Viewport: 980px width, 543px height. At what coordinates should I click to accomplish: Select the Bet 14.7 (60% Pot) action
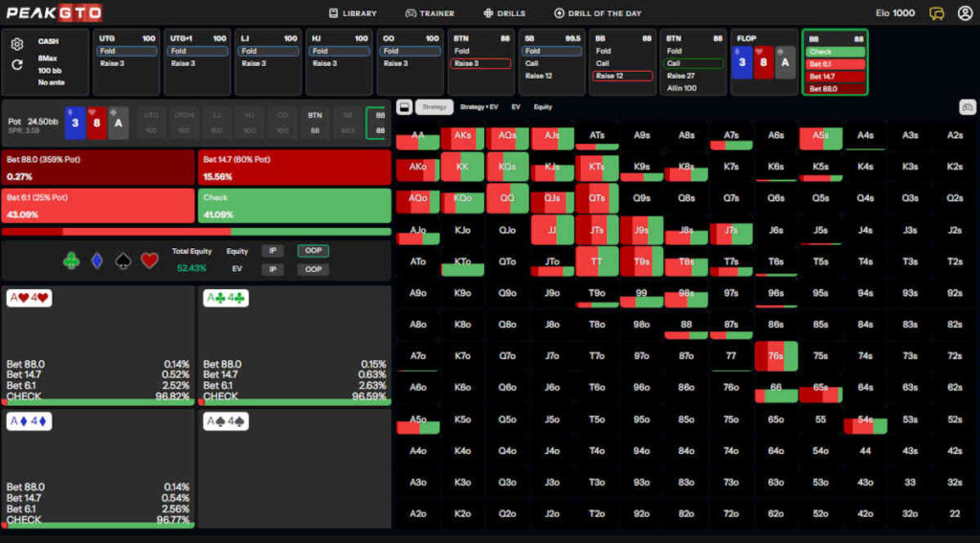(295, 168)
